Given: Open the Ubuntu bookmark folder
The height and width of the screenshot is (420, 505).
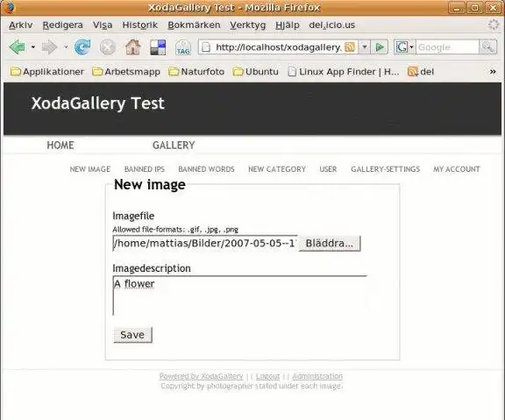Looking at the screenshot, I should tap(255, 72).
